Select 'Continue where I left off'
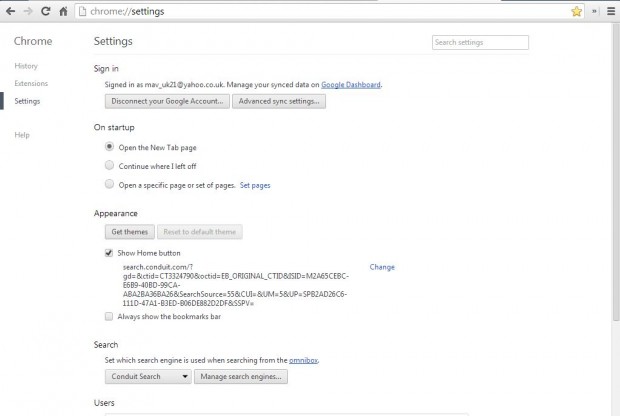This screenshot has width=620, height=416. click(x=110, y=165)
